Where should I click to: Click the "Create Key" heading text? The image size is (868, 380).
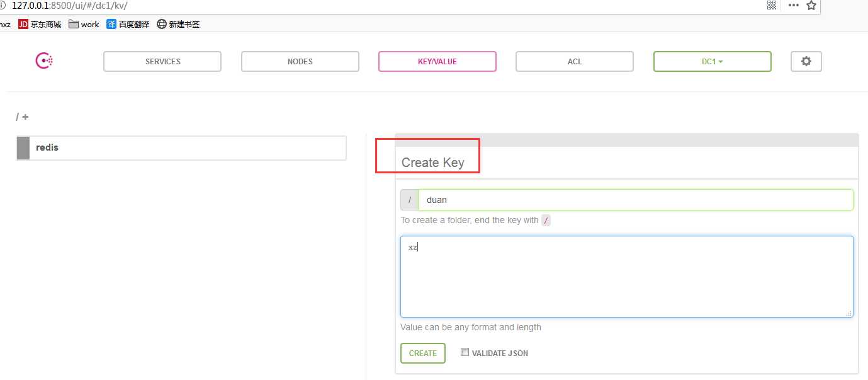pyautogui.click(x=433, y=163)
